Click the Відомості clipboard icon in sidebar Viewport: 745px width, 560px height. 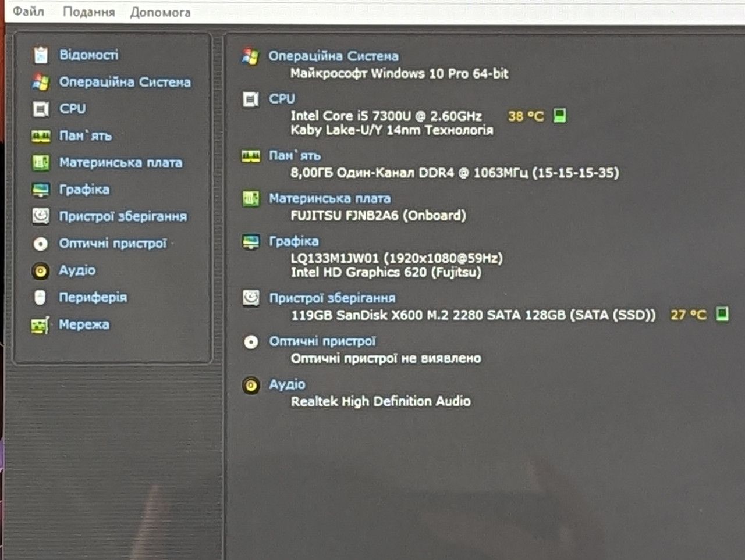coord(41,55)
